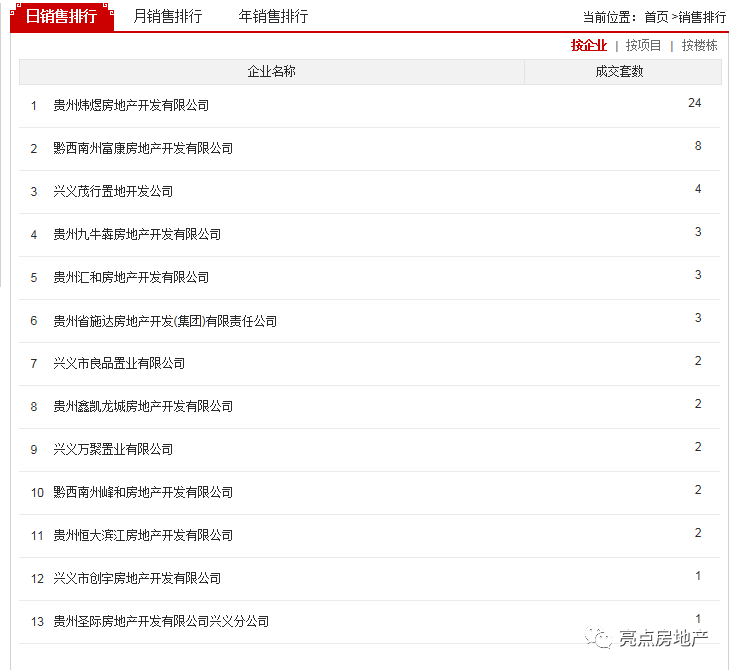The width and height of the screenshot is (732, 670).
Task: Select 黔西南州峰和房地产开发有限公司
Action: 143,492
